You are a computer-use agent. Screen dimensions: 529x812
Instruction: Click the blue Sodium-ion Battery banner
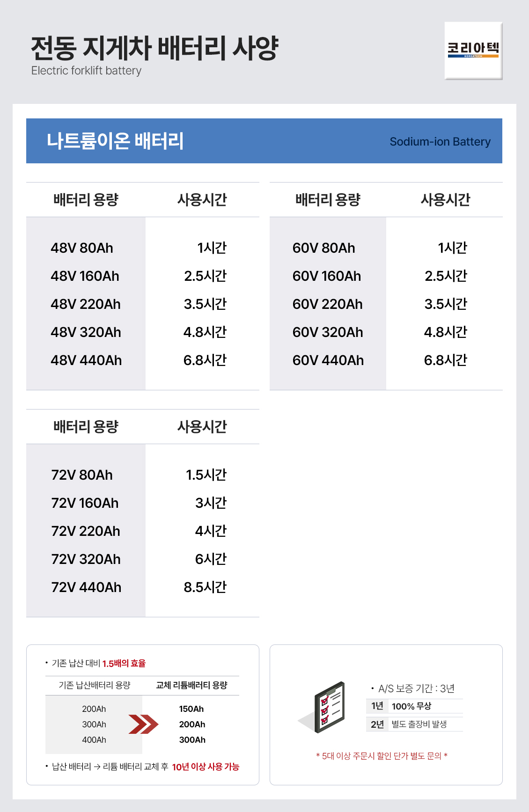[x=264, y=141]
